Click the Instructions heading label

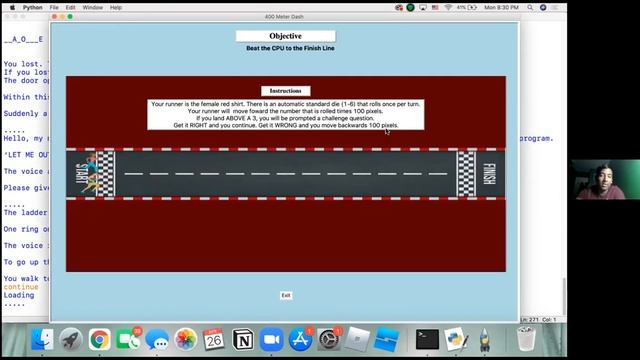(285, 91)
